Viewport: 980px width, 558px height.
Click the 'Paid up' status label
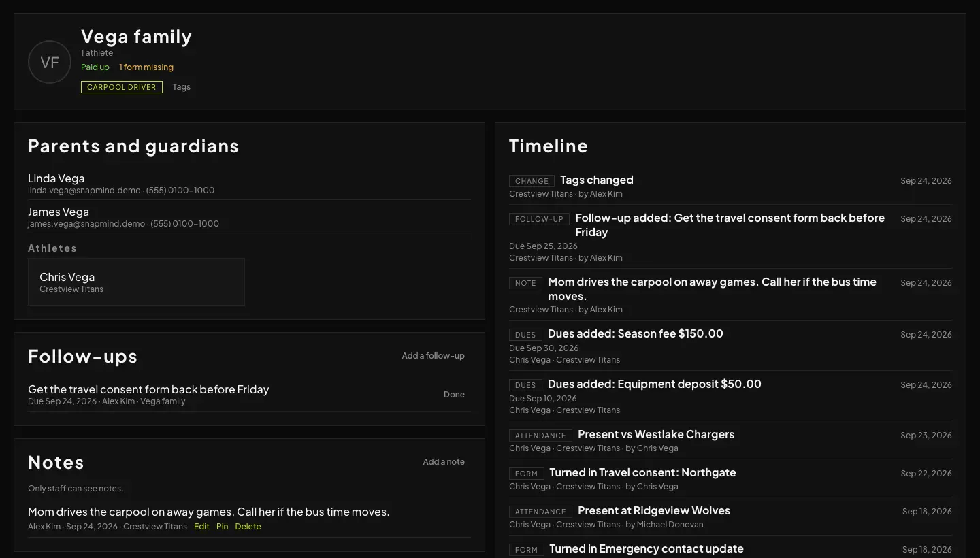(x=95, y=67)
